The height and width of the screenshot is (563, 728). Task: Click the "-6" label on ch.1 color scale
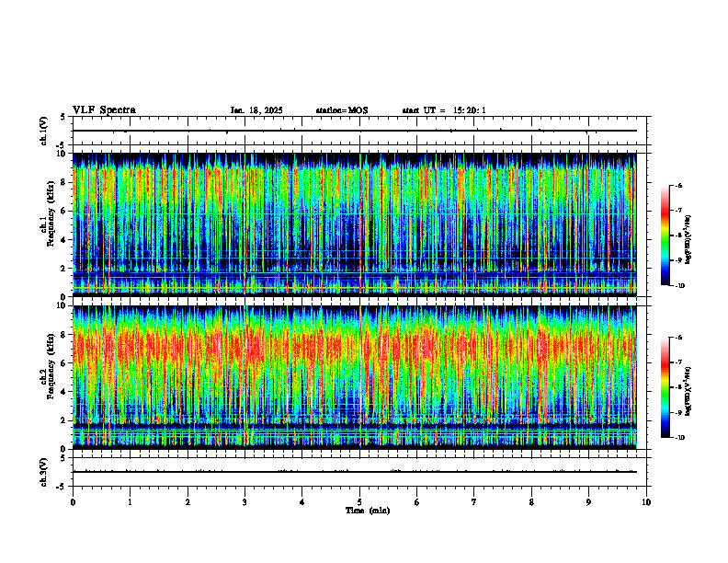[678, 185]
